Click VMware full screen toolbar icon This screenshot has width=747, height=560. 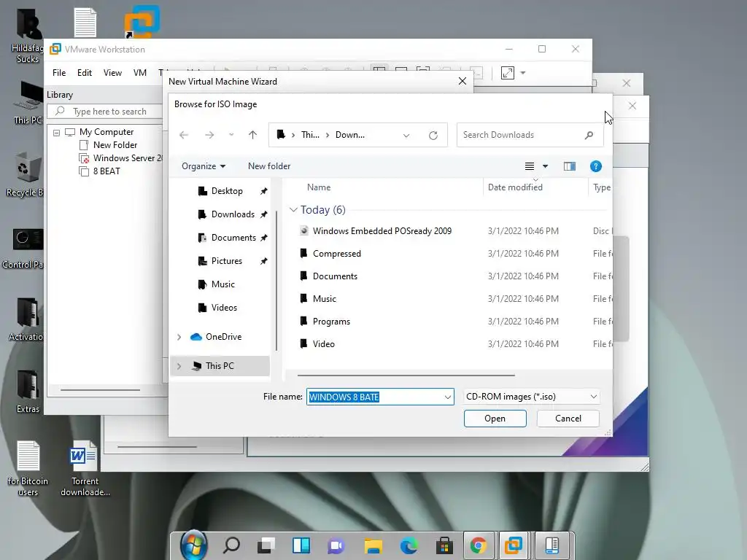click(508, 73)
